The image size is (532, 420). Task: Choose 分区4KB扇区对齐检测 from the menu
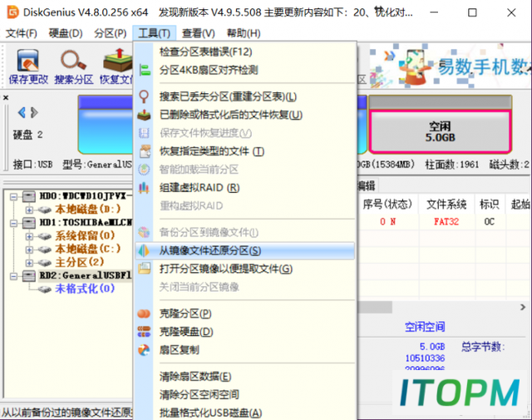tap(244, 71)
